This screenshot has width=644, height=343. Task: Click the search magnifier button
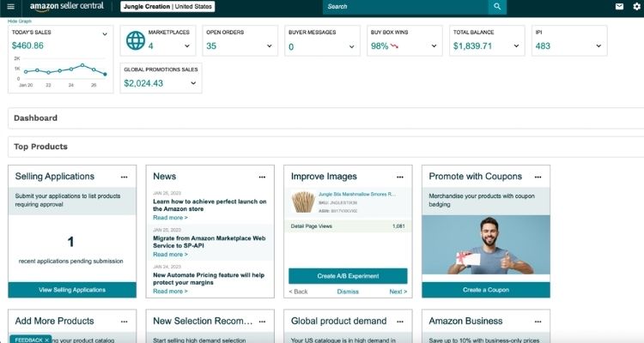pos(497,7)
